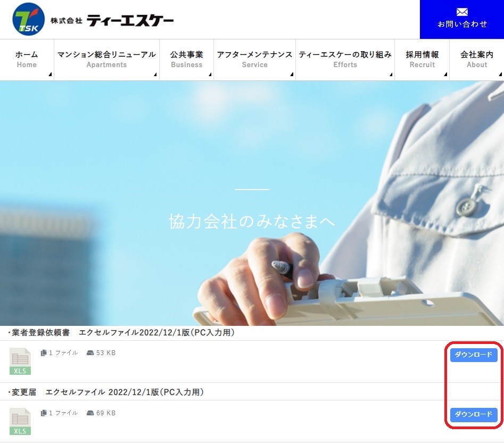The height and width of the screenshot is (443, 504).
Task: Click 1 ファイル text in 53 KB row
Action: (x=63, y=353)
